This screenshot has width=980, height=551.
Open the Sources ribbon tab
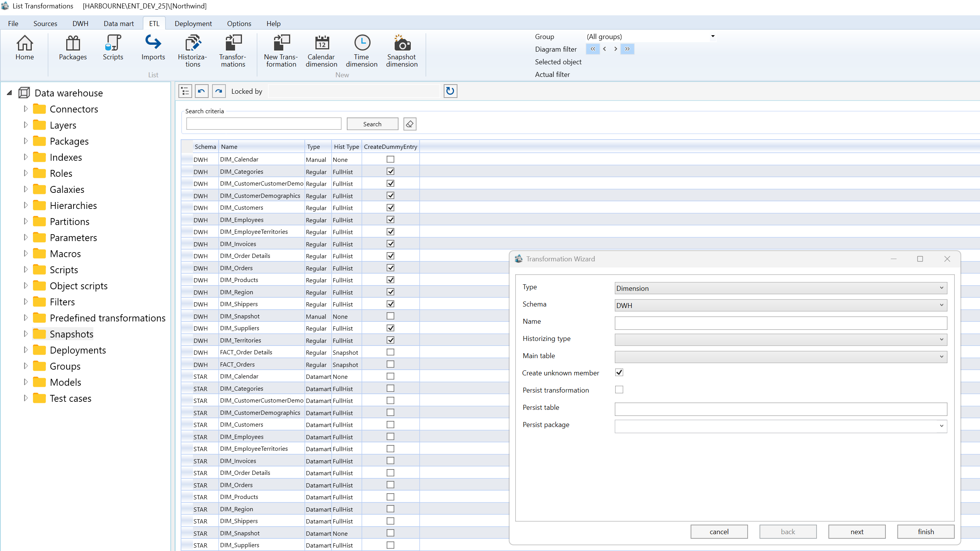click(45, 23)
